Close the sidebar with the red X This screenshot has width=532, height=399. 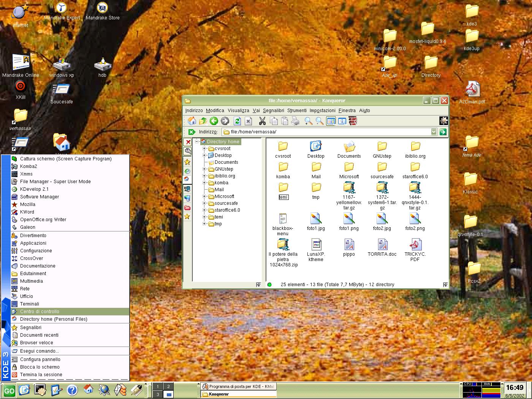[188, 142]
